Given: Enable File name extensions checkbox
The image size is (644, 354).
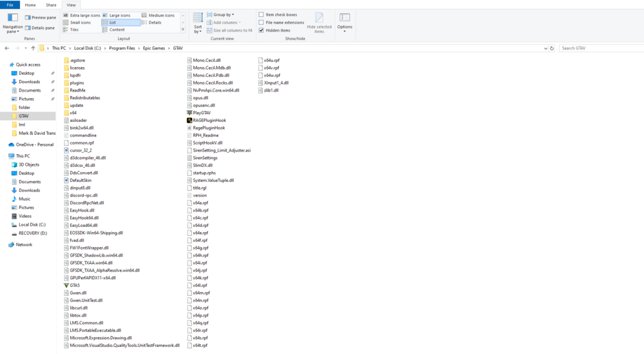Looking at the screenshot, I should [x=261, y=22].
